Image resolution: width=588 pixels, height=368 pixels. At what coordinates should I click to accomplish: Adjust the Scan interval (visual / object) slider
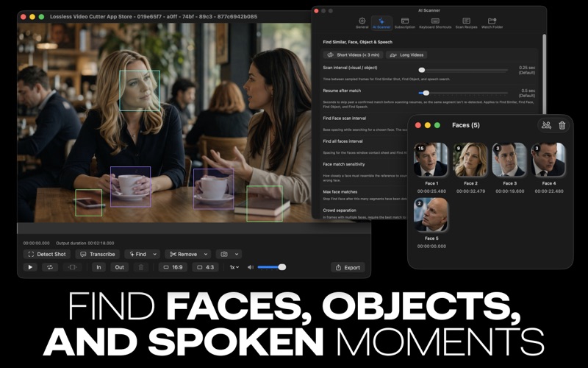pos(463,70)
